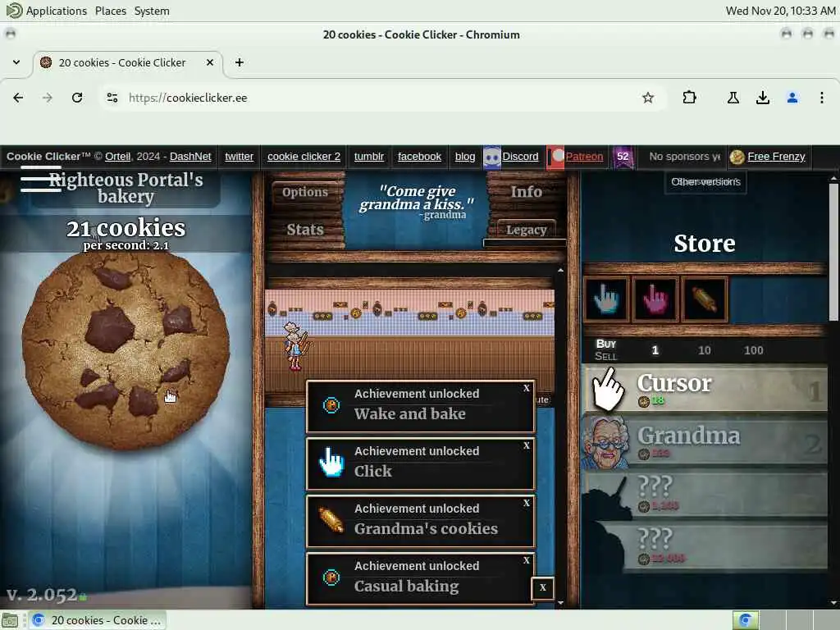Viewport: 840px width, 630px height.
Task: Open the Info menu
Action: (x=526, y=191)
